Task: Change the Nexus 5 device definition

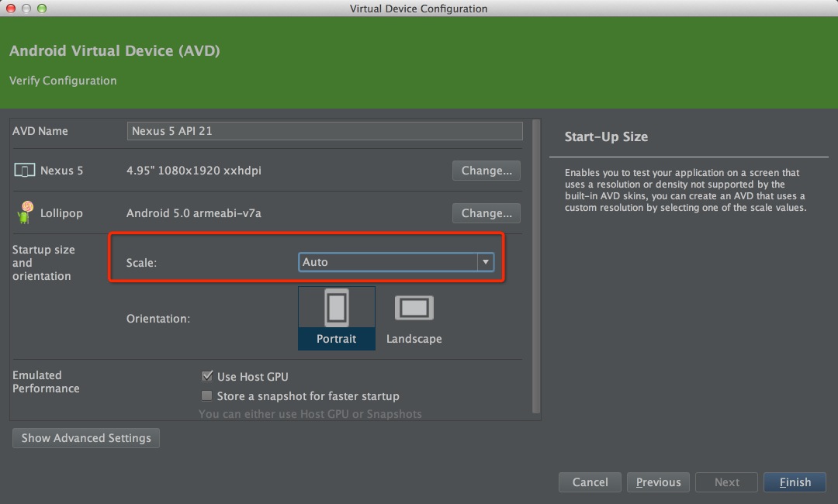Action: pyautogui.click(x=486, y=171)
